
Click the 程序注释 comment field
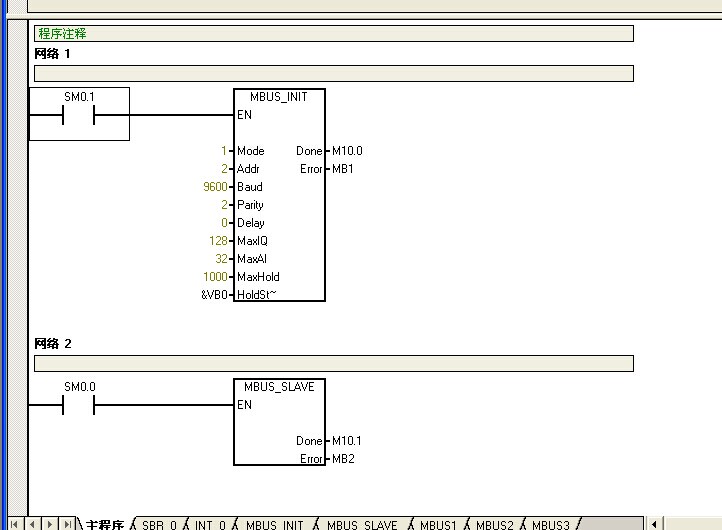334,34
